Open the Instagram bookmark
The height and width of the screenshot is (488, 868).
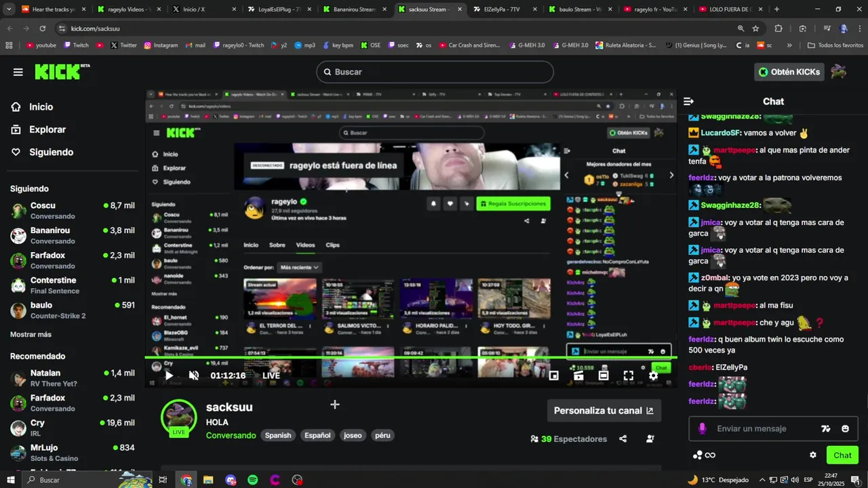coord(161,45)
